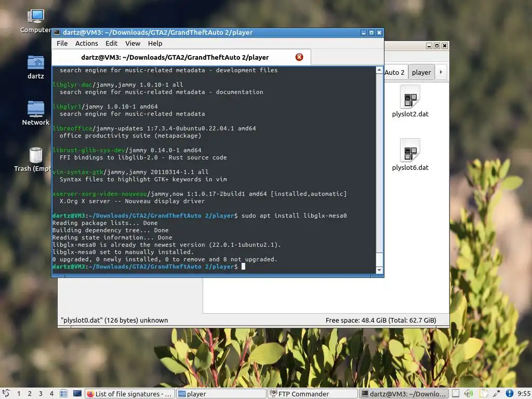
Task: Minimize the file manager window
Action: tap(429, 46)
